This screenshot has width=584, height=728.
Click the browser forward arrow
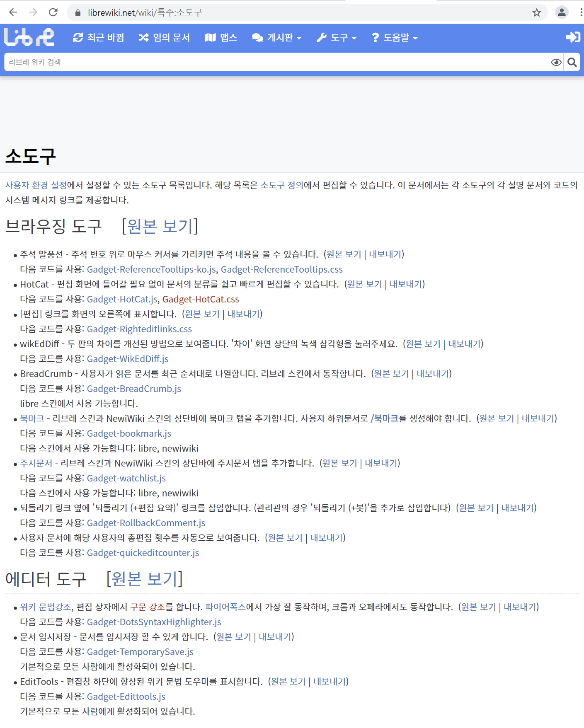(33, 12)
